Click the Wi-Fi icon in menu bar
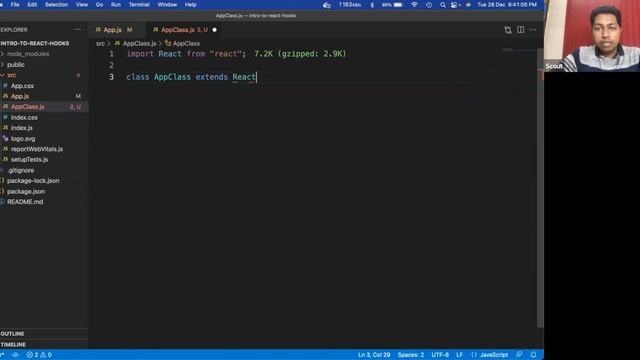This screenshot has height=360, width=640. tap(414, 5)
